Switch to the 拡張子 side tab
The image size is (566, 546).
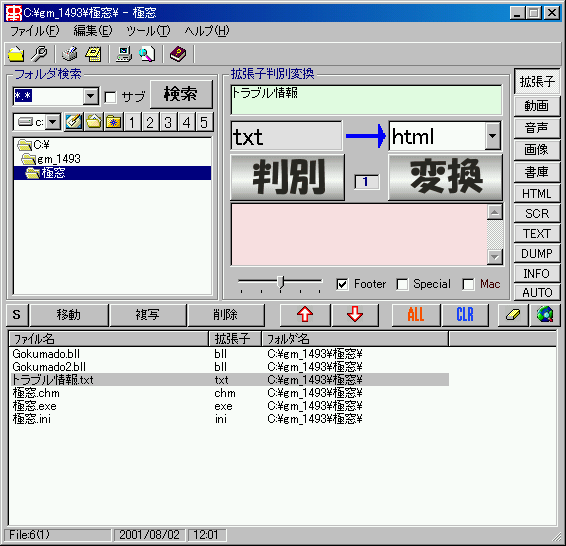pyautogui.click(x=537, y=82)
